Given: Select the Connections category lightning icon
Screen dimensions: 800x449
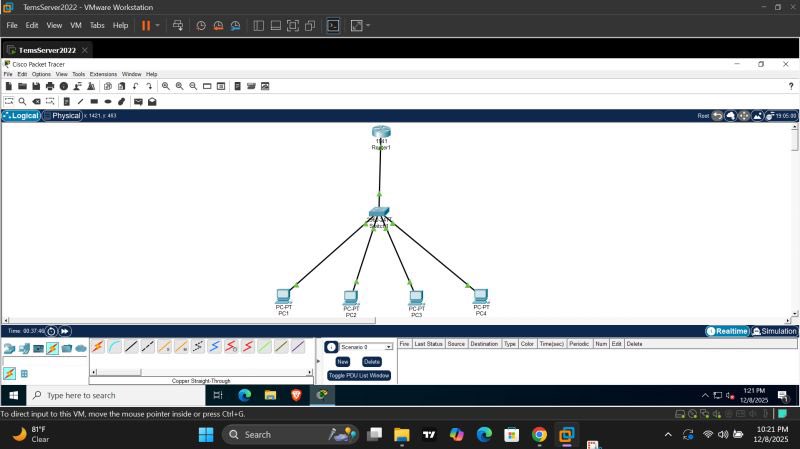Looking at the screenshot, I should point(52,348).
